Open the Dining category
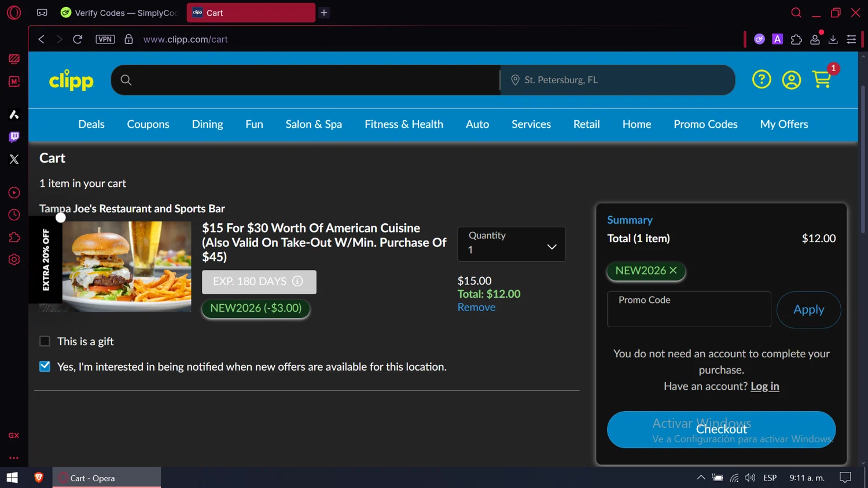This screenshot has height=488, width=868. click(x=207, y=124)
